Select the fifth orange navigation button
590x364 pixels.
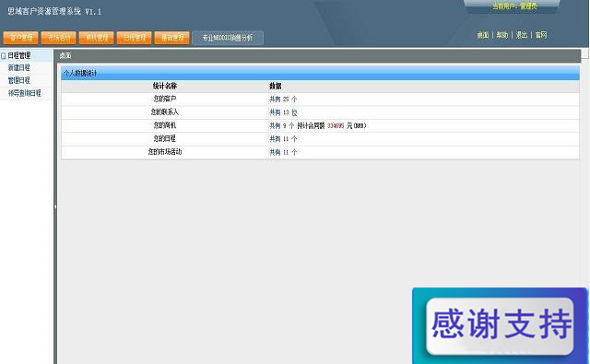click(x=172, y=38)
